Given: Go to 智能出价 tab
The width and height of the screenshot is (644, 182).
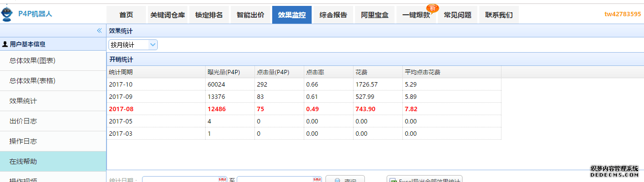Looking at the screenshot, I should (250, 15).
